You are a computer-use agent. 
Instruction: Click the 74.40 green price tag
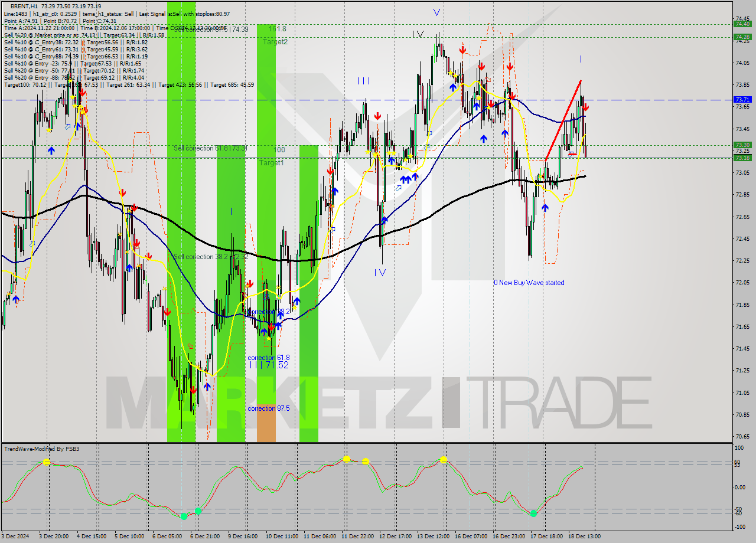pyautogui.click(x=742, y=24)
